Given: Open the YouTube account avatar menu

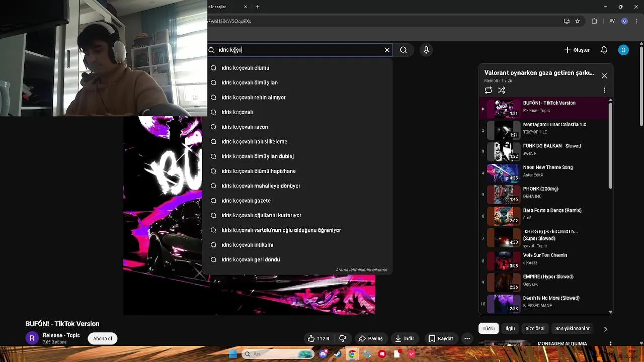Looking at the screenshot, I should pyautogui.click(x=623, y=50).
